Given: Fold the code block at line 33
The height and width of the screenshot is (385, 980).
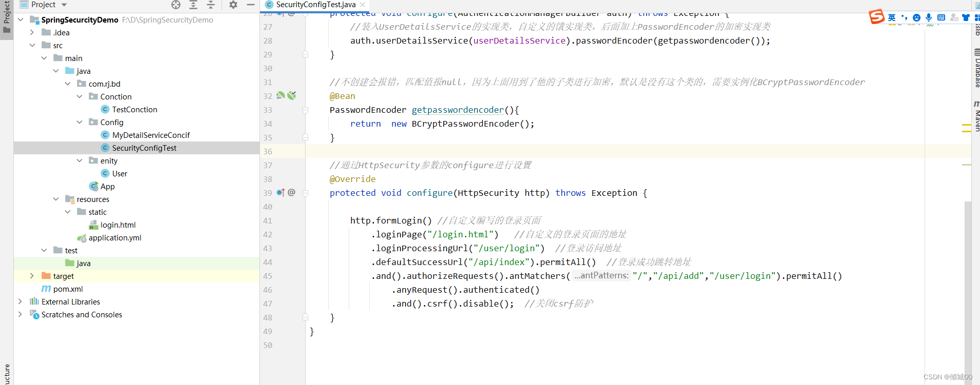Looking at the screenshot, I should tap(305, 110).
